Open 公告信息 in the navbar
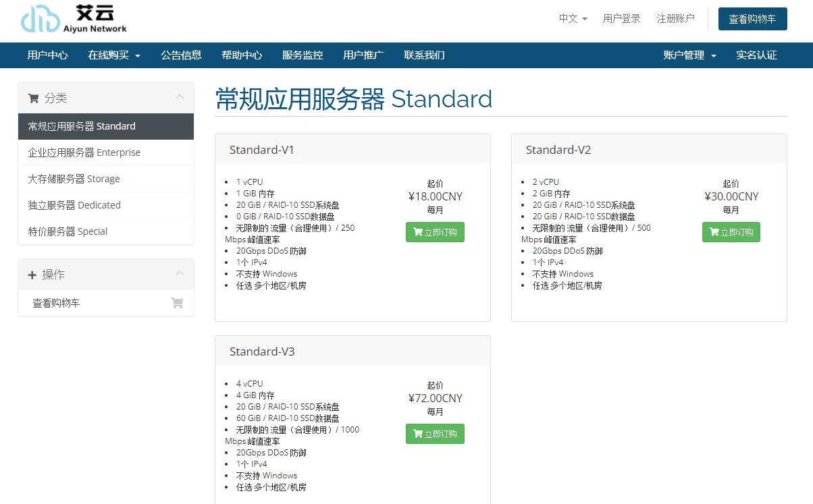Viewport: 813px width, 504px height. 181,55
